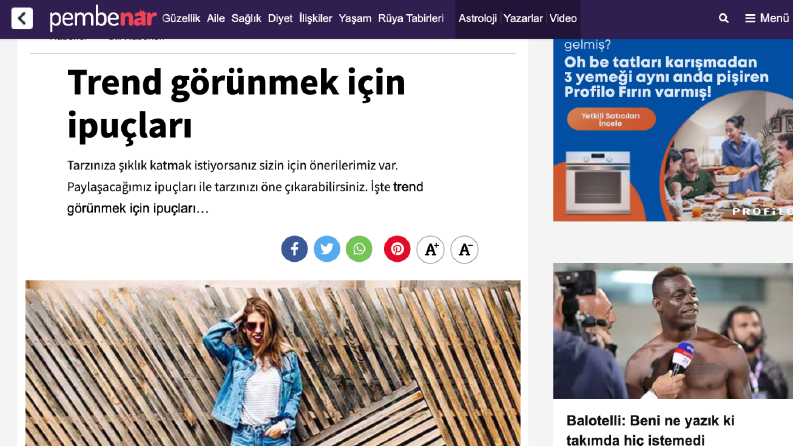Image resolution: width=793 pixels, height=446 pixels.
Task: Open Rüya Tabirleri page
Action: tap(411, 18)
